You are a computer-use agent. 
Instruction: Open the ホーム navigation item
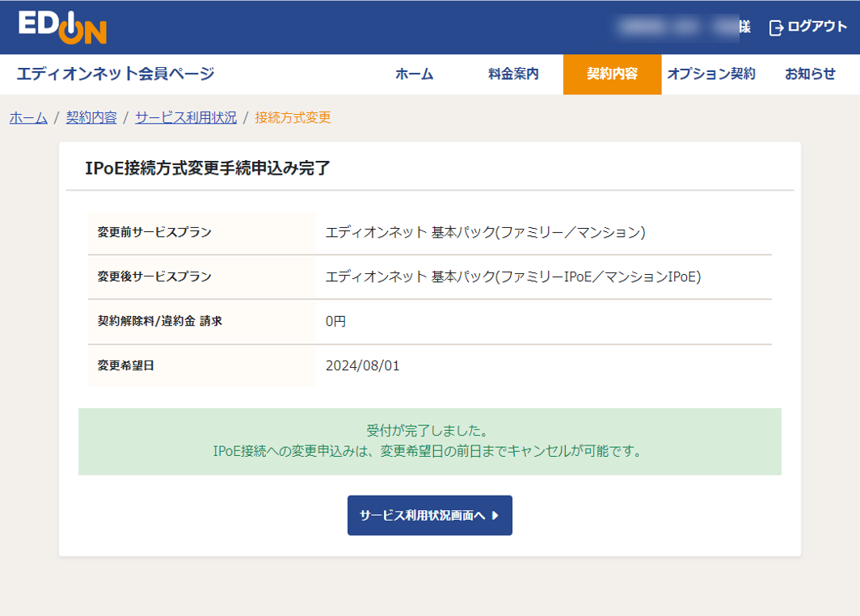click(x=415, y=74)
